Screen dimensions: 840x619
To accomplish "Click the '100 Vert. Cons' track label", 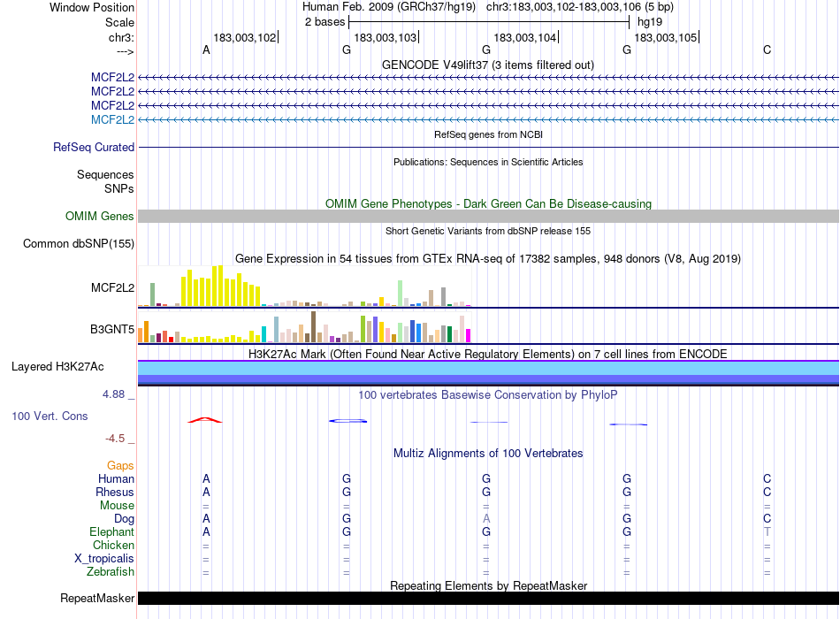I will [50, 416].
